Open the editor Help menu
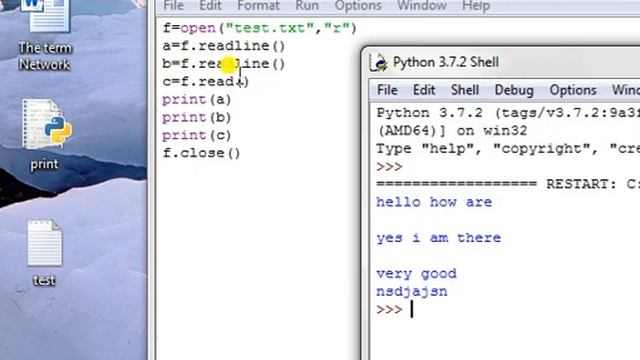640x360 pixels. tap(476, 6)
